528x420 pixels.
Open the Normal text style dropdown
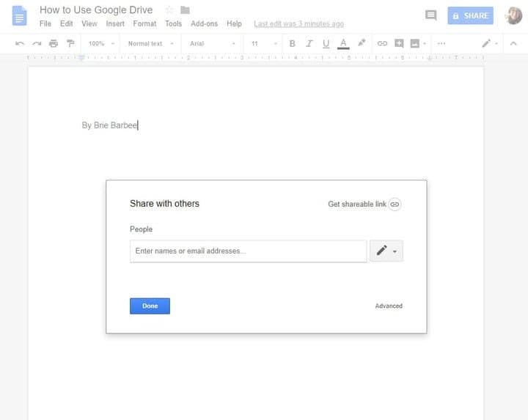(151, 43)
